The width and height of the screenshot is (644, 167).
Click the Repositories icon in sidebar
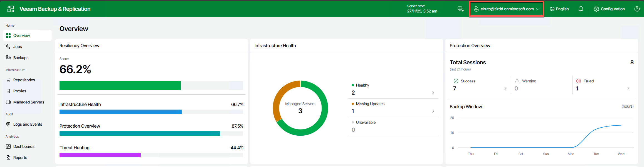coord(8,80)
